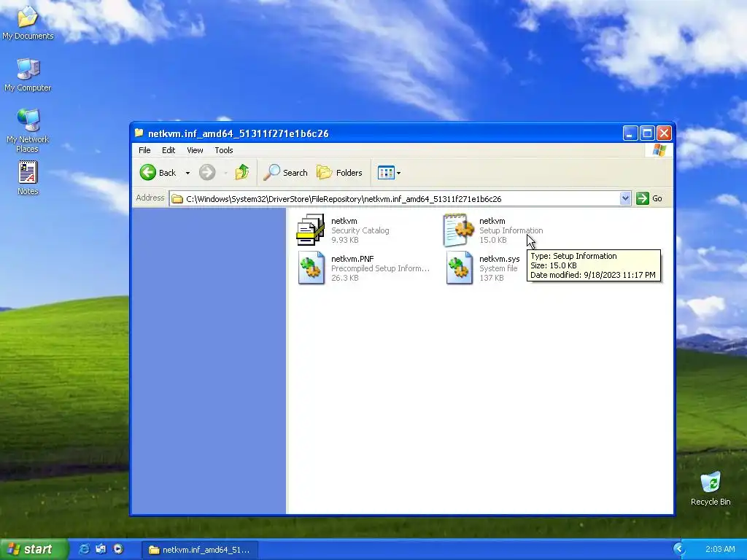747x560 pixels.
Task: Open the Views dropdown in the toolbar
Action: tap(390, 172)
